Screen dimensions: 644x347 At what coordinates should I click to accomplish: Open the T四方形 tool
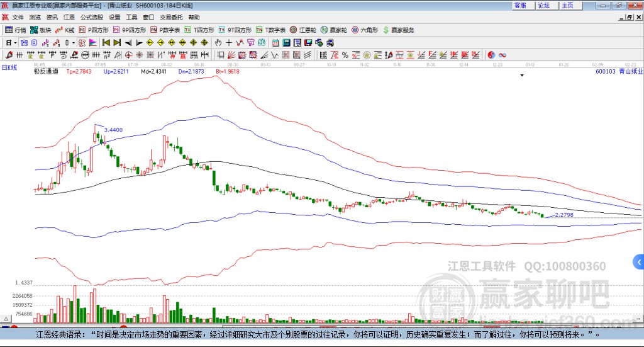click(x=199, y=30)
